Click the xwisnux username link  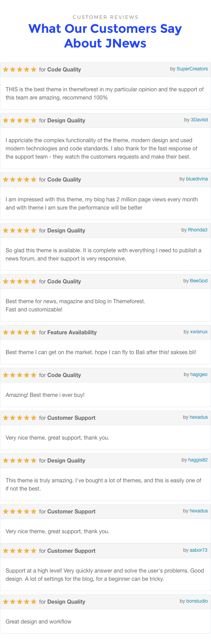[x=199, y=332]
